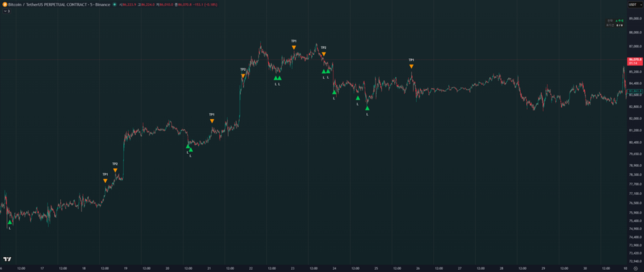Click the 82,000.0 price axis label
This screenshot has width=644, height=272.
coord(636,119)
